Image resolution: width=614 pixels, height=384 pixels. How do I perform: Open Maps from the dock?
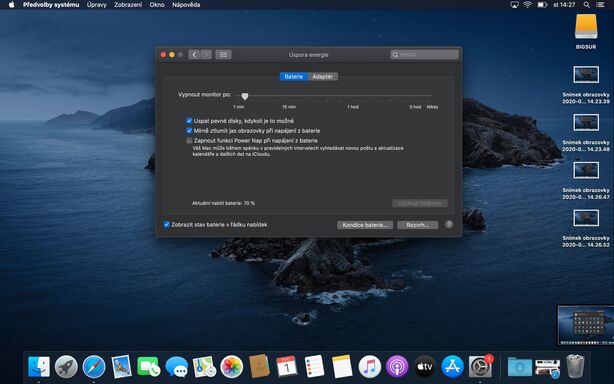[204, 367]
